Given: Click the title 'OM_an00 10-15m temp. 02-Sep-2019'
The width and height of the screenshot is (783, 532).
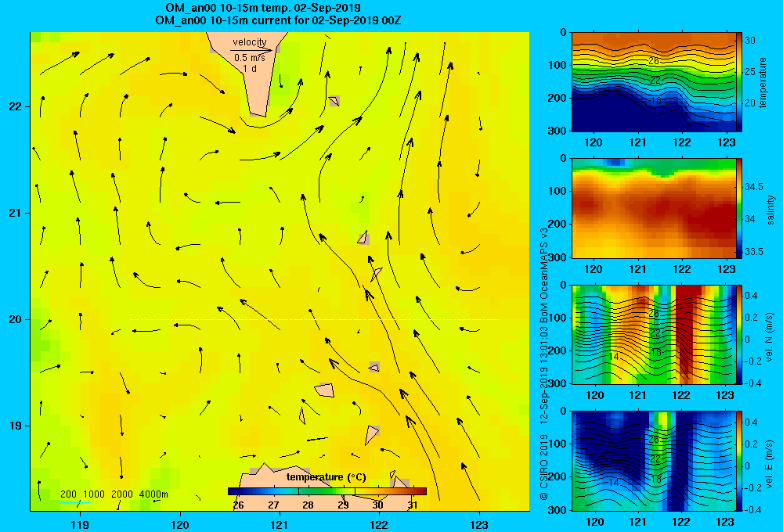Looking at the screenshot, I should coord(262,8).
